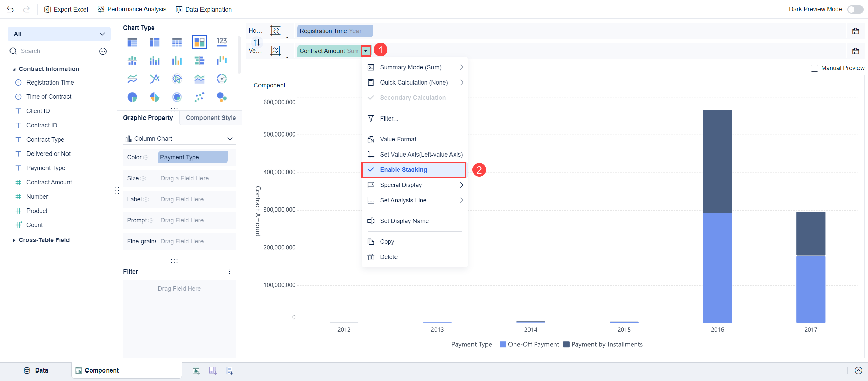Open the All data table dropdown
The height and width of the screenshot is (381, 868).
tap(59, 34)
